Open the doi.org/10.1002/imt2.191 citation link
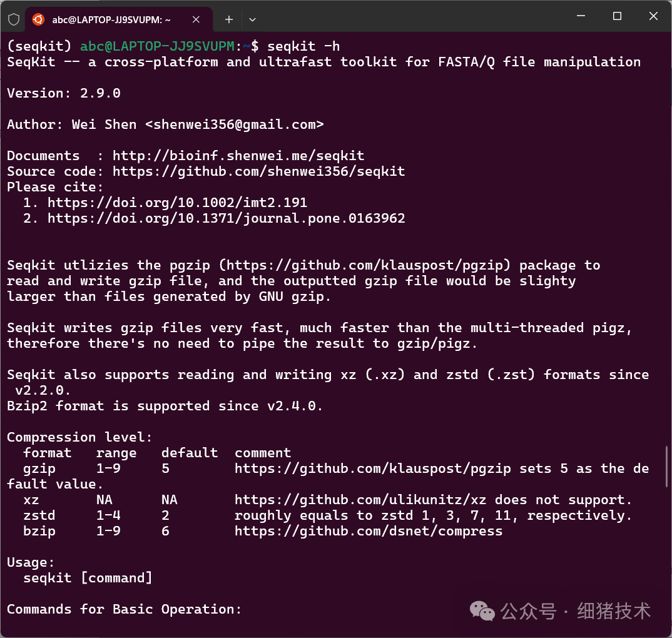672x638 pixels. [177, 203]
